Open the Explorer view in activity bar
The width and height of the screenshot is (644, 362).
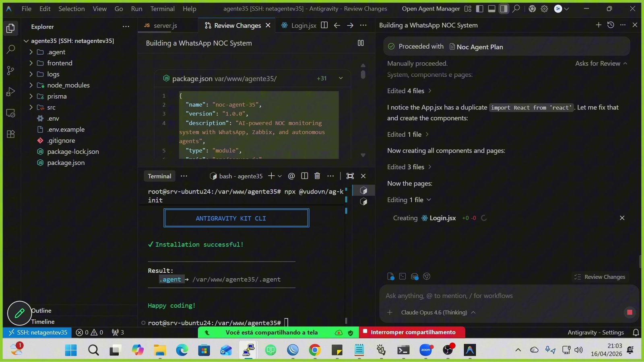(11, 28)
